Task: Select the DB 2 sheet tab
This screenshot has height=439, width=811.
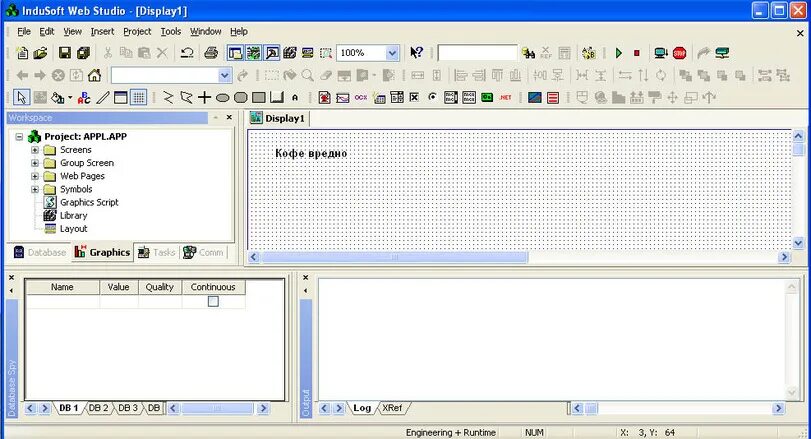Action: click(x=98, y=408)
